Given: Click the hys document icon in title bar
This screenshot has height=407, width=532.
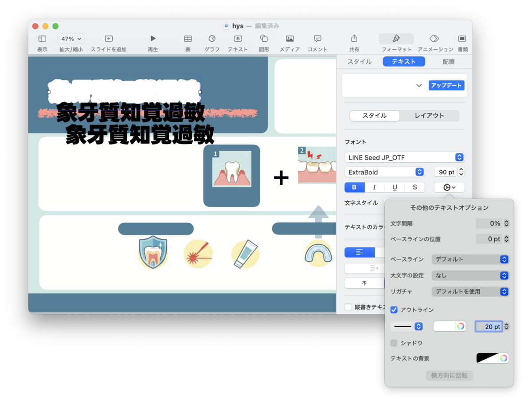Looking at the screenshot, I should click(x=226, y=26).
